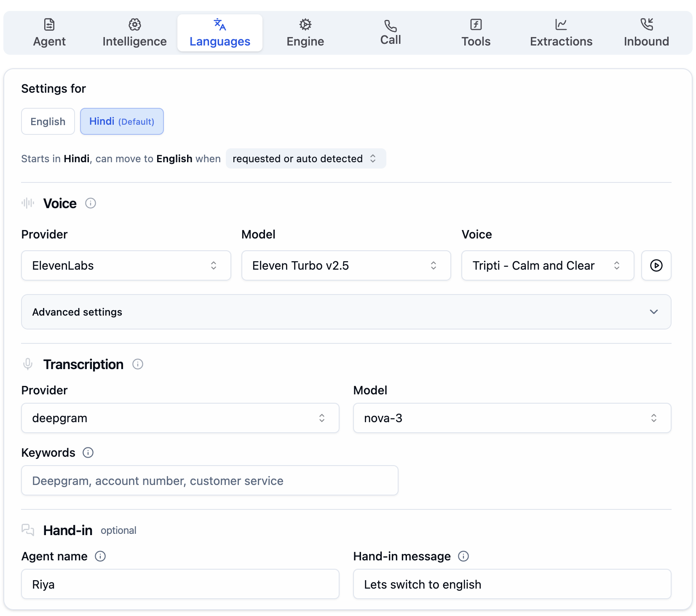This screenshot has height=616, width=696.
Task: Click the Hand-in chat bubbles icon
Action: point(28,530)
